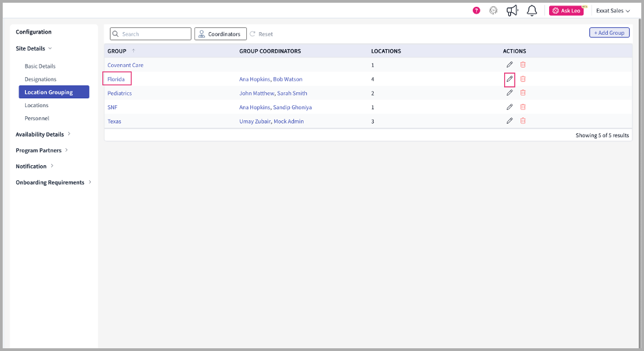Open the help question mark icon

click(x=476, y=11)
